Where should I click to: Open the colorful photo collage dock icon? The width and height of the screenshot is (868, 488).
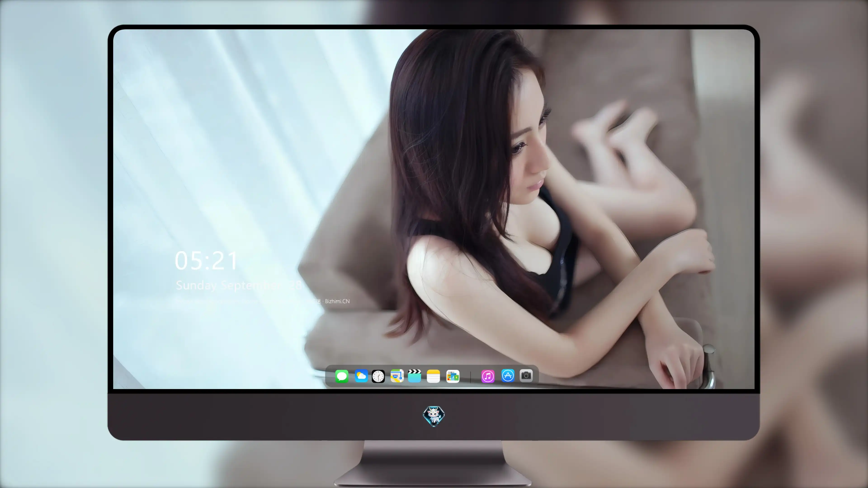click(453, 376)
